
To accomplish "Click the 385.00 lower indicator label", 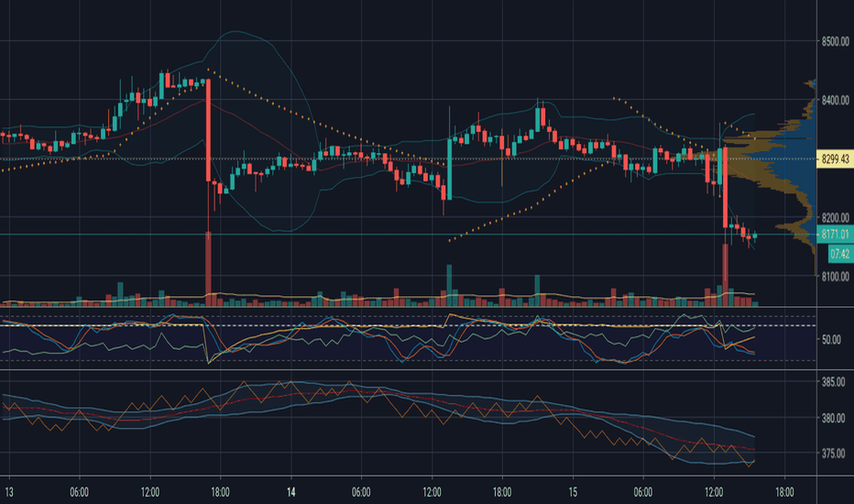I will pyautogui.click(x=833, y=382).
